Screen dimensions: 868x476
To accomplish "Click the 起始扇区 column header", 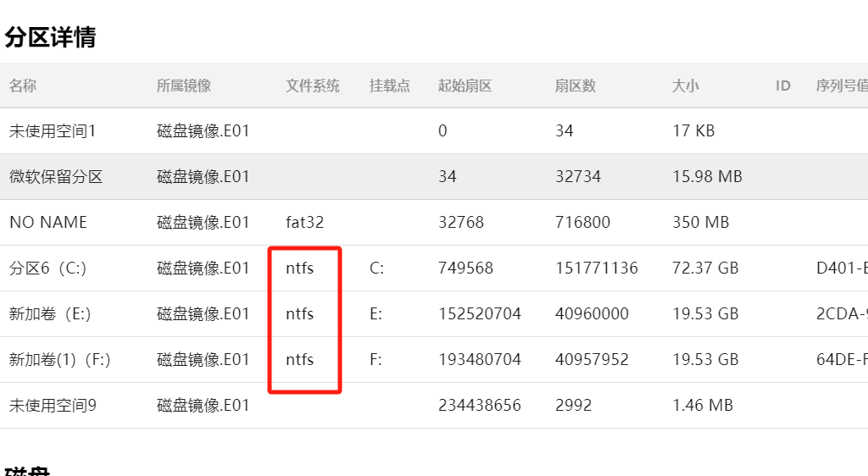I will click(x=465, y=86).
